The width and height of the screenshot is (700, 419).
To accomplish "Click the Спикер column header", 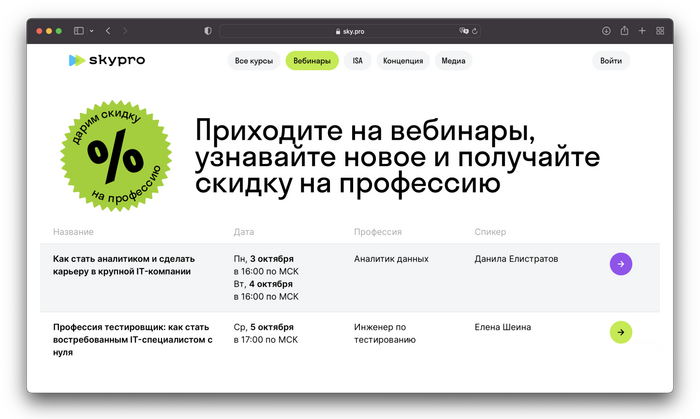I will (490, 232).
